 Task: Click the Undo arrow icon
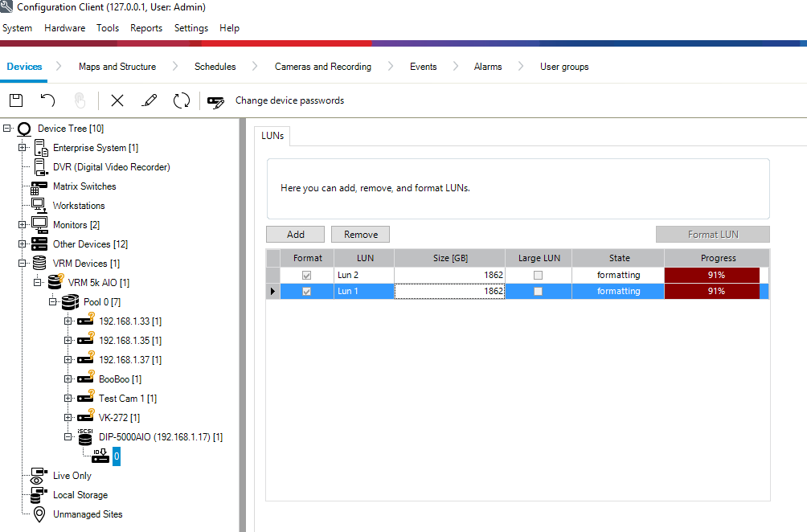coord(48,100)
